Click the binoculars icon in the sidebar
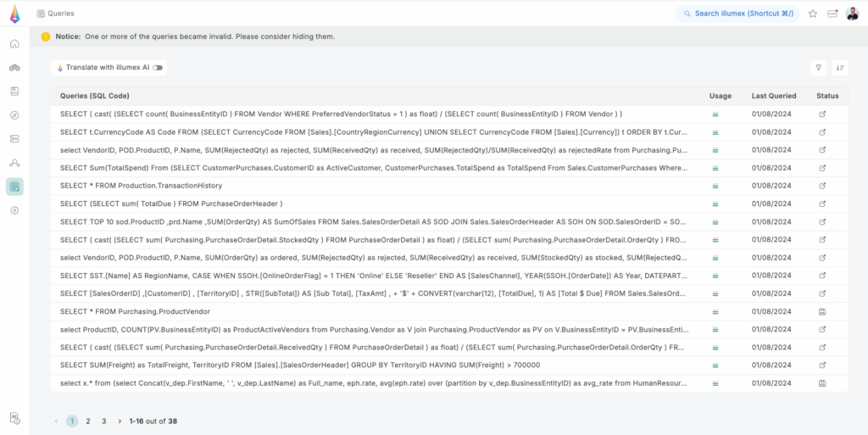868x435 pixels. tap(14, 68)
